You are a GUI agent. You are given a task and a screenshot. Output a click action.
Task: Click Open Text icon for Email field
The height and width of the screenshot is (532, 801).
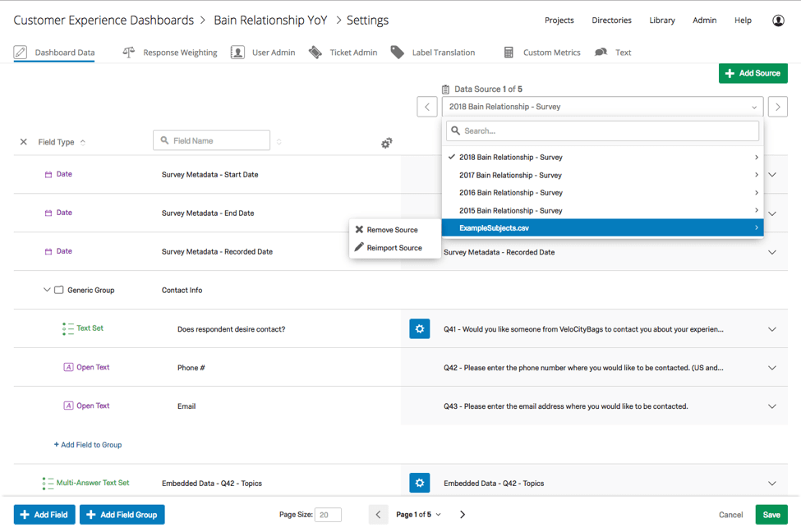(68, 406)
